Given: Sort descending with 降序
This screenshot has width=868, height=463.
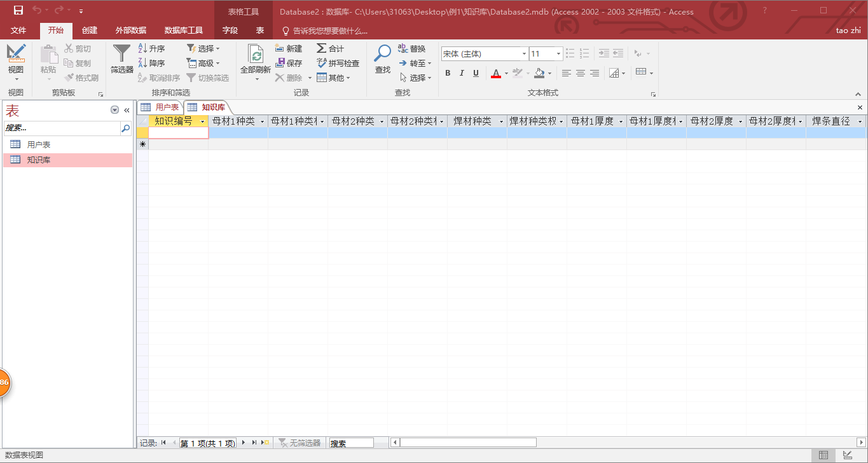Looking at the screenshot, I should (152, 63).
